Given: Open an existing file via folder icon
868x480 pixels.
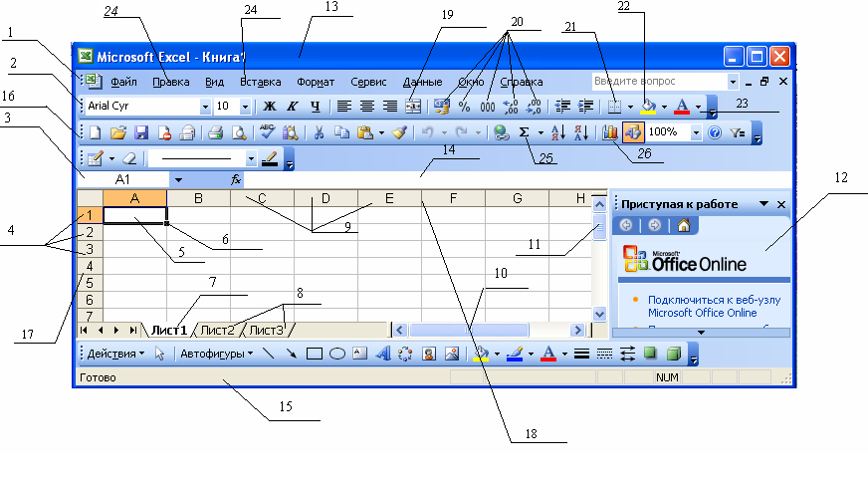Looking at the screenshot, I should click(117, 132).
